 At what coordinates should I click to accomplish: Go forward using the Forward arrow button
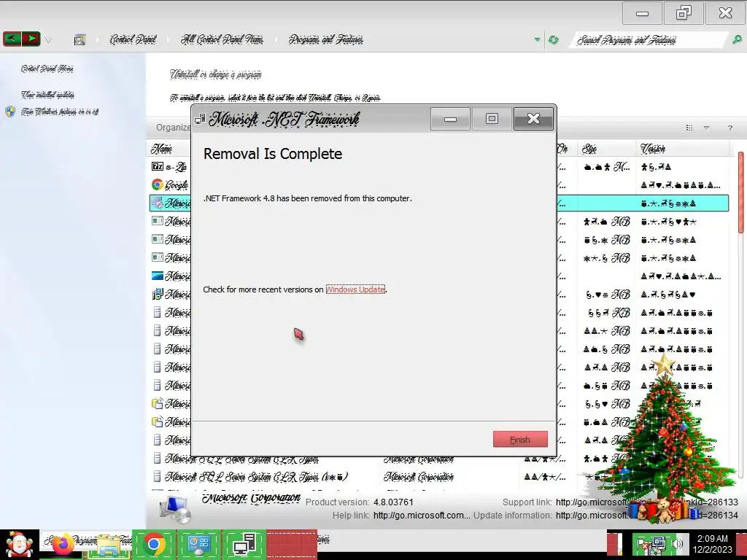[x=31, y=39]
